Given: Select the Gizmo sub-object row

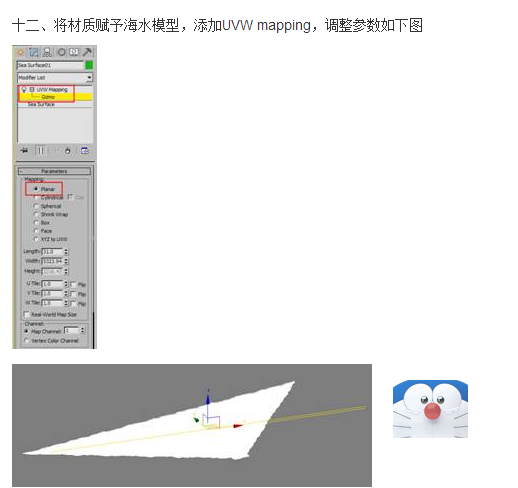Looking at the screenshot, I should pos(55,97).
